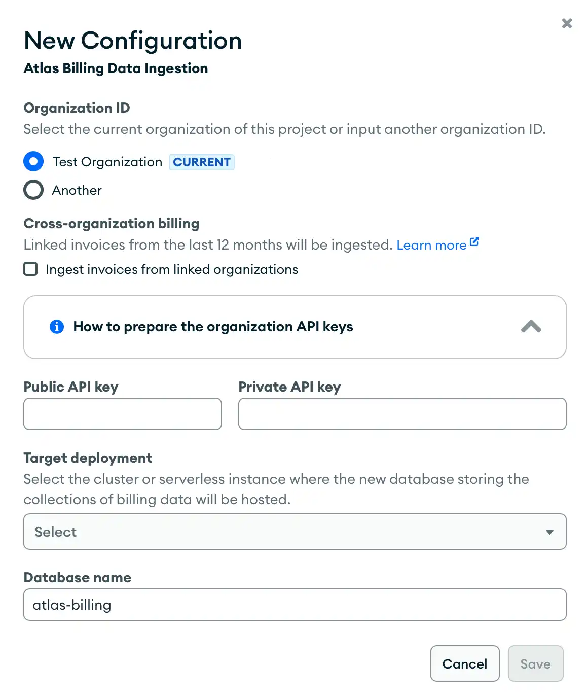Click the Test Organization label to choose it
The image size is (588, 700).
coord(107,161)
